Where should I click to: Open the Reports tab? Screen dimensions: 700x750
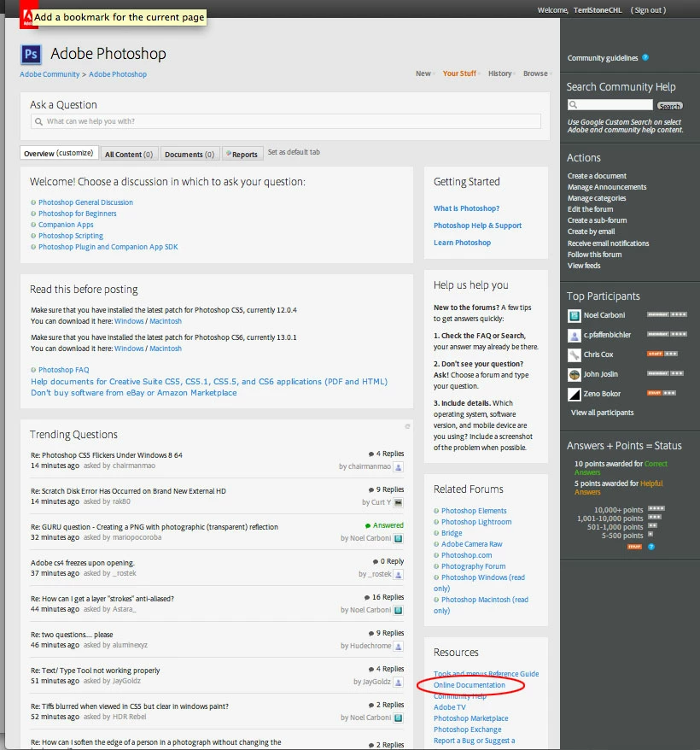242,154
